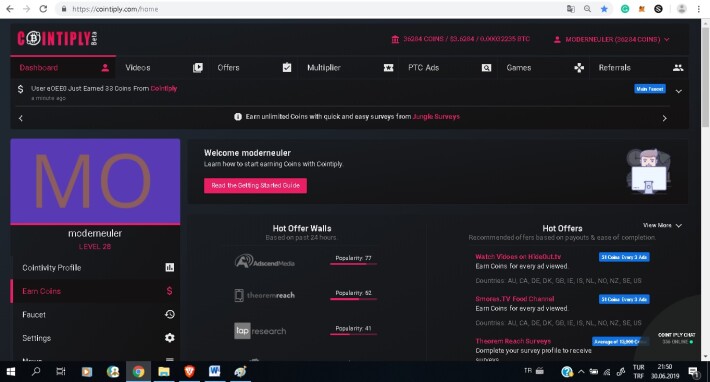Open Watch Videos on HideOut.tv offer
Viewport: 710px width, 382px height.
coord(518,257)
